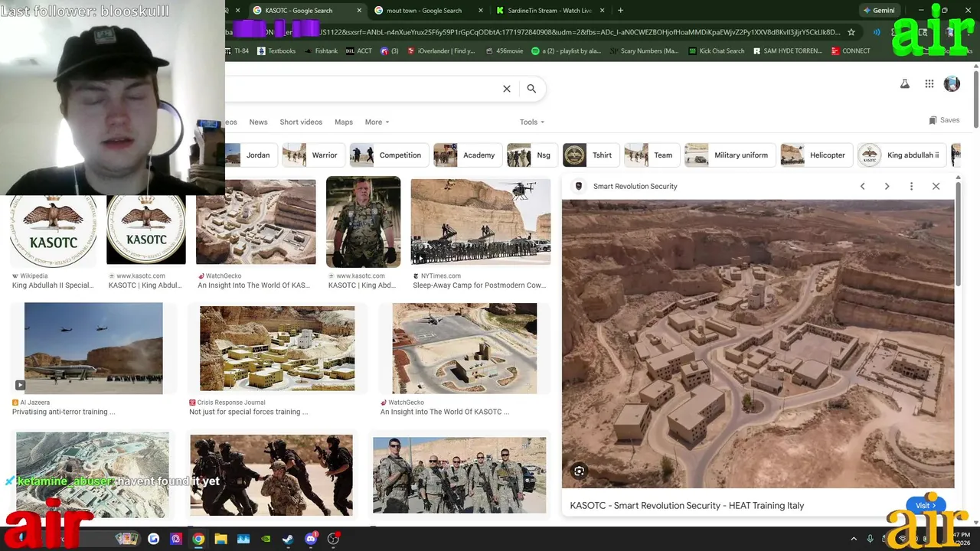Open Textbooks bookmark
Viewport: 980px width, 551px height.
point(276,51)
